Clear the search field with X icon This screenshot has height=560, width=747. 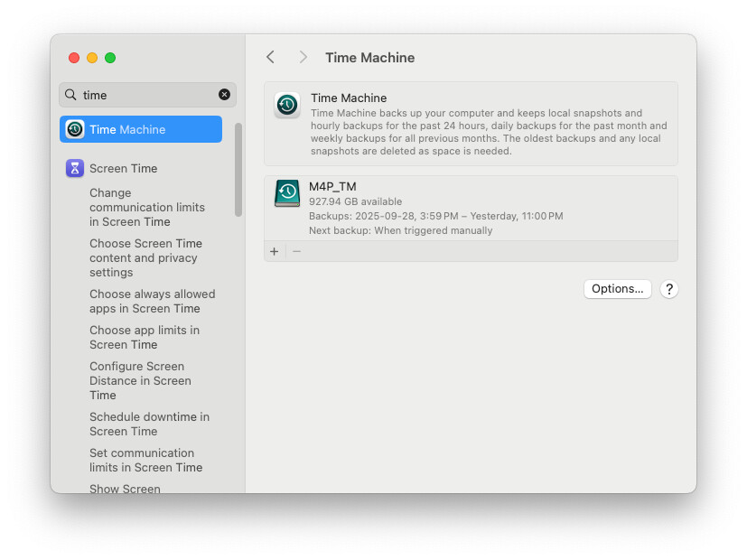point(224,95)
